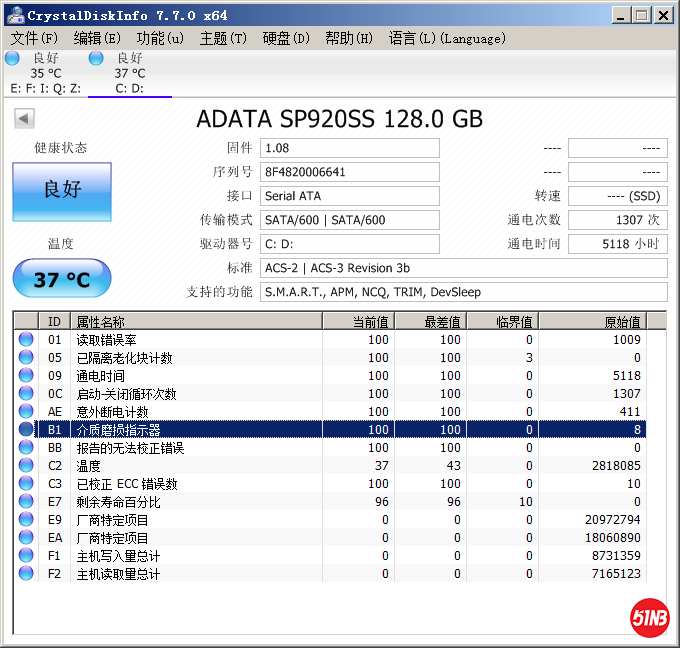Click the 属性名称 column header
This screenshot has width=680, height=648.
[196, 321]
